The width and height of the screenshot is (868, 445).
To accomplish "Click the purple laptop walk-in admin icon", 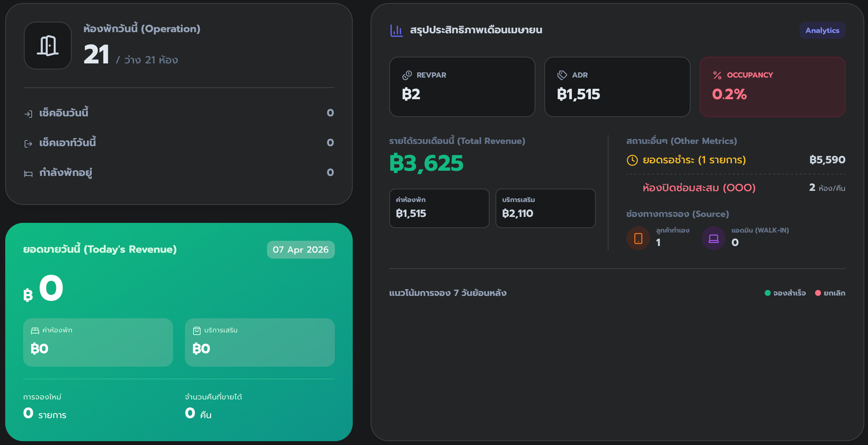I will 713,238.
